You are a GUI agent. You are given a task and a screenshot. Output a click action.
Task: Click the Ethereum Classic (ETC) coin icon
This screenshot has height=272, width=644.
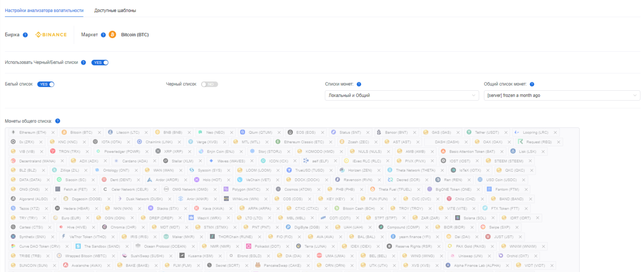click(x=278, y=142)
